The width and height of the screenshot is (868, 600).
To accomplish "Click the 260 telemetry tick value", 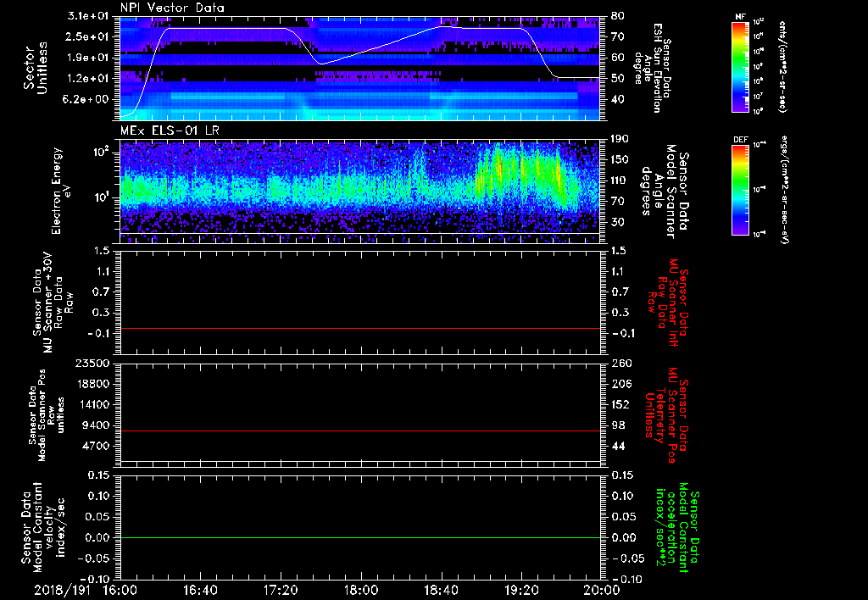I will point(621,363).
